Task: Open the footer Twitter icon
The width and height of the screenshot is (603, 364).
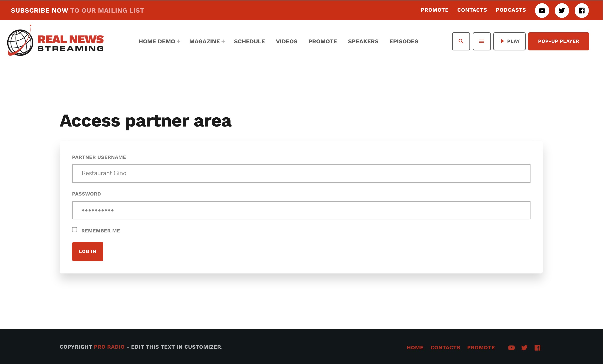Action: [x=524, y=347]
